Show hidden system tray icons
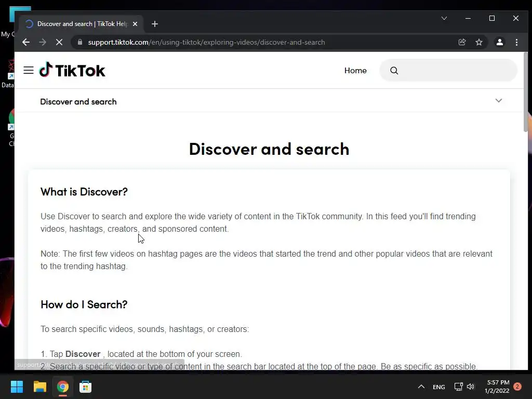Image resolution: width=532 pixels, height=399 pixels. click(421, 387)
